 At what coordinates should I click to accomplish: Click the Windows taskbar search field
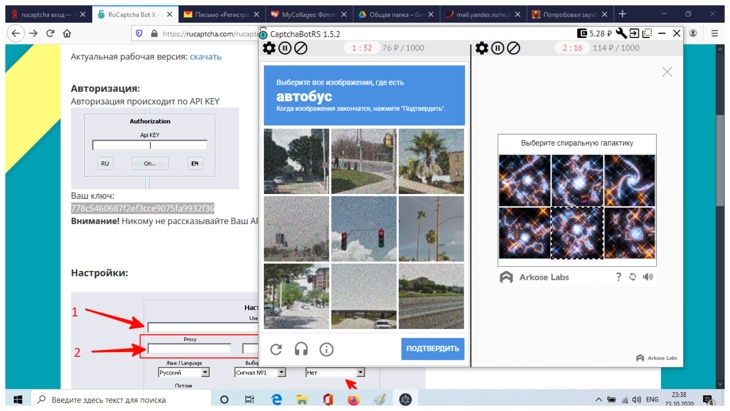pos(121,399)
